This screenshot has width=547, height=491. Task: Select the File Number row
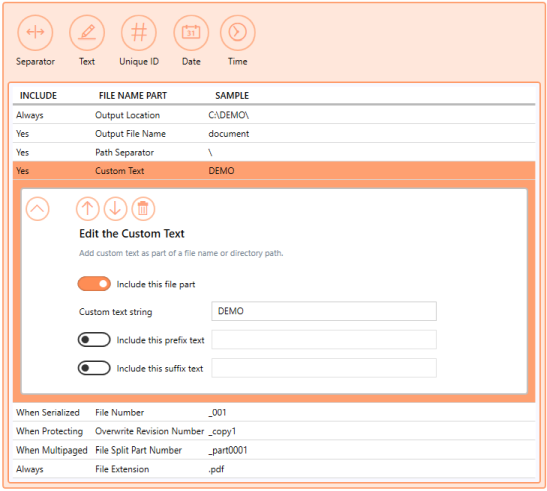[274, 412]
